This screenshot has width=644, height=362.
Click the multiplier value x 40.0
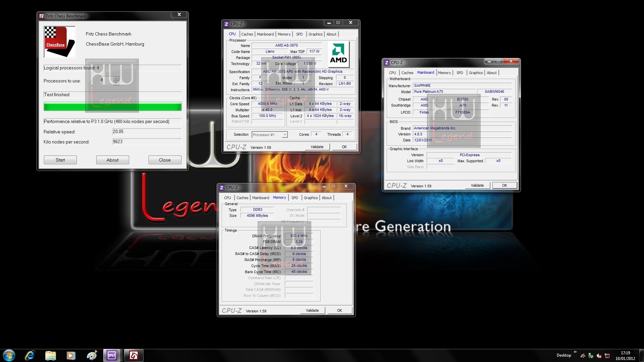268,110
